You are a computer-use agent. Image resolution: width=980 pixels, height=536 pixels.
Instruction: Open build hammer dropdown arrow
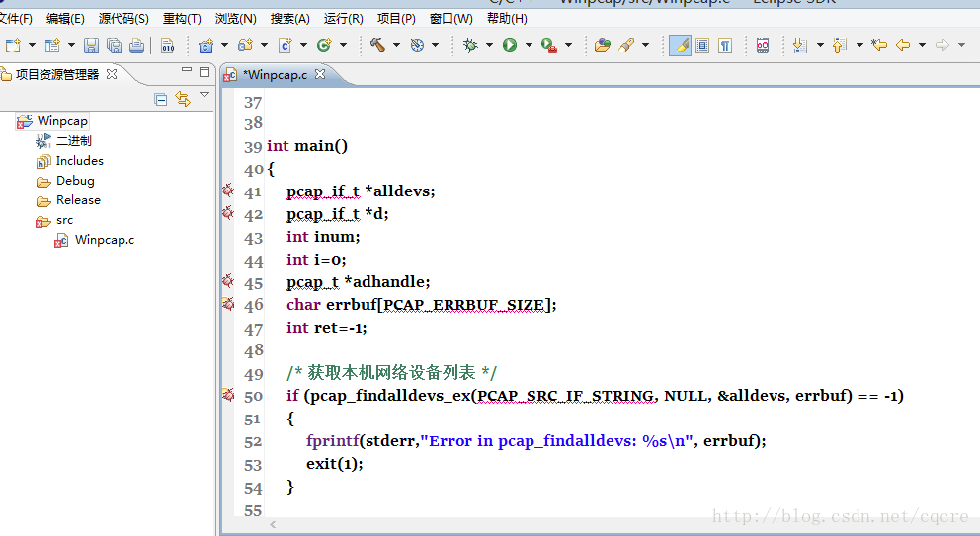396,45
